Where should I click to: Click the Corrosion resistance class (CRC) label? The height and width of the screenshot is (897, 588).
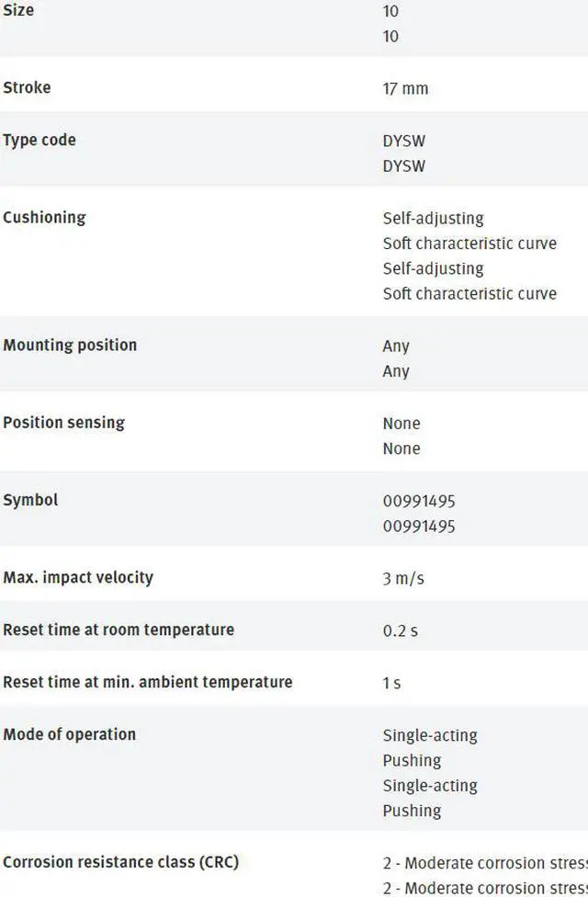(x=120, y=862)
